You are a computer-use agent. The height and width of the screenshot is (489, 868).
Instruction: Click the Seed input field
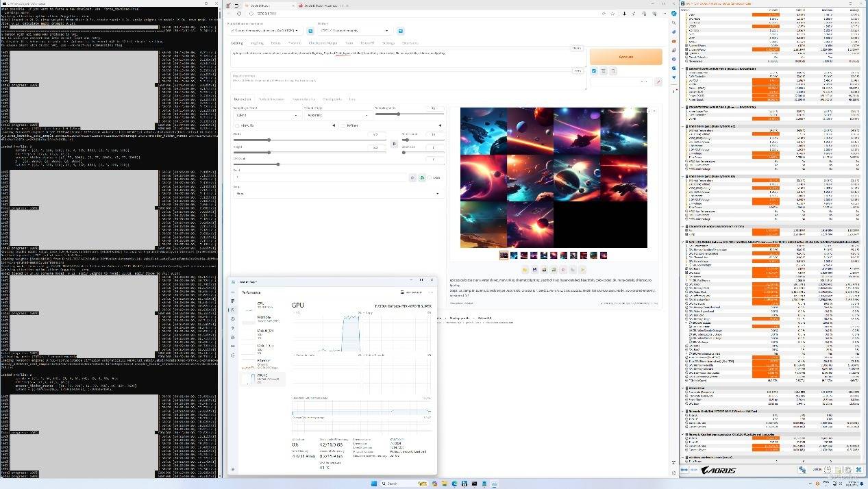tap(321, 177)
